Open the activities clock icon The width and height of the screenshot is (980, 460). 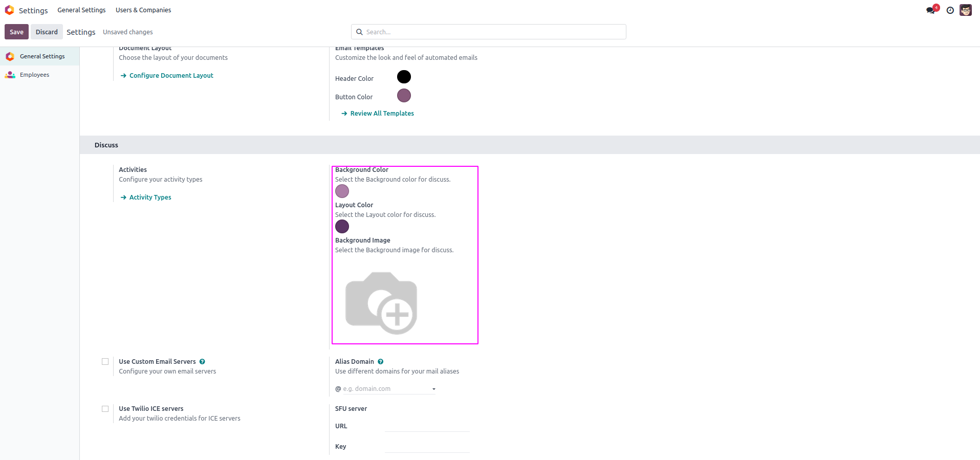tap(950, 10)
